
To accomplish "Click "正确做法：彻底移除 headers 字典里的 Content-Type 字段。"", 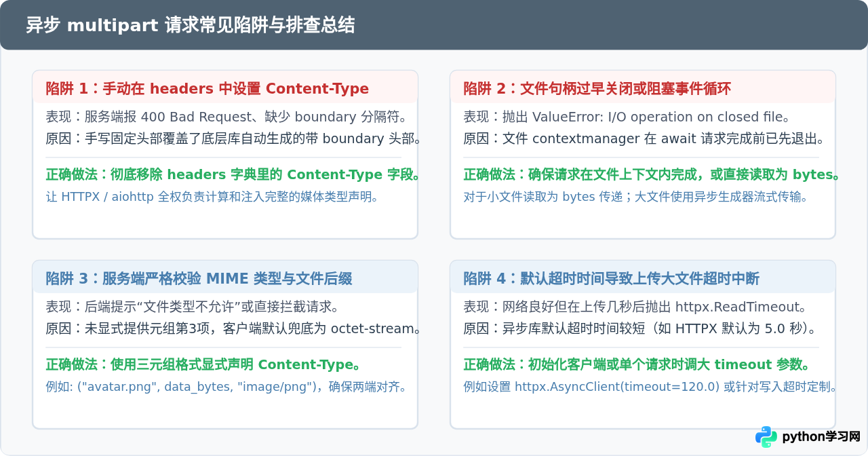I will pyautogui.click(x=233, y=174).
